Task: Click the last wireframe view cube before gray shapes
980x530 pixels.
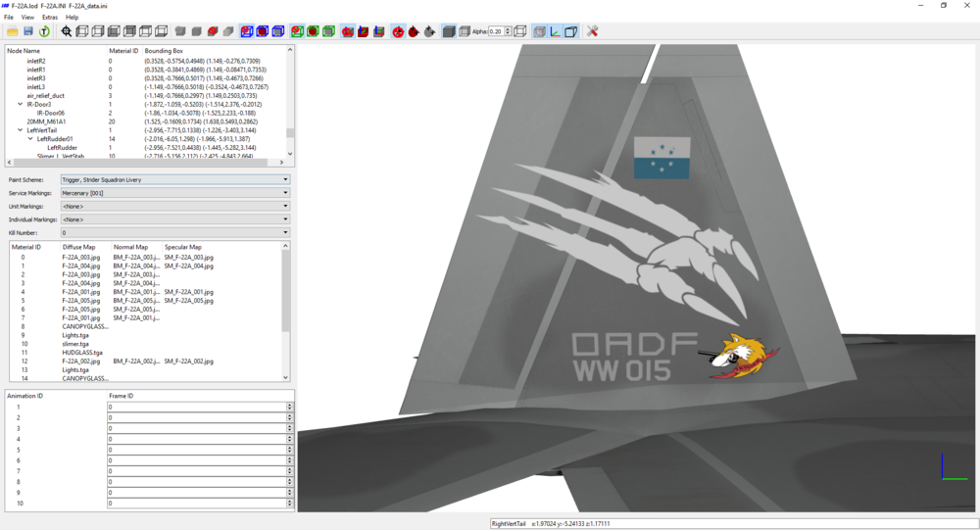Action: [162, 31]
